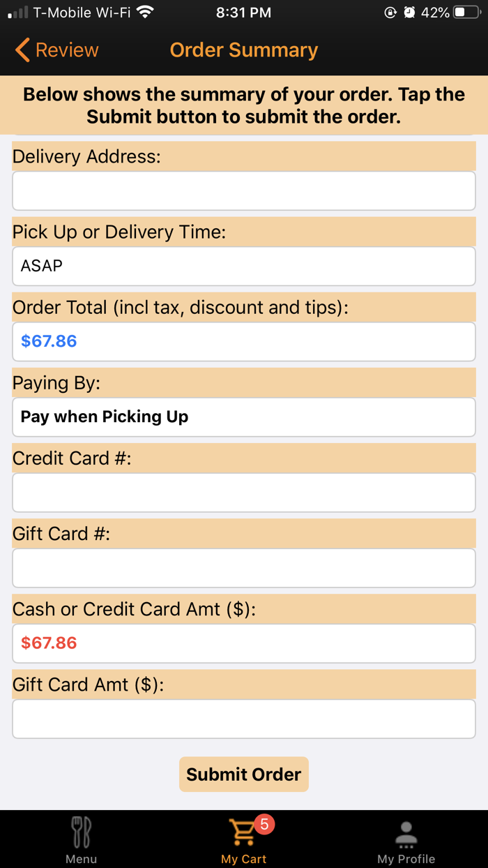Go back to the Review screen
The height and width of the screenshot is (868, 488).
pyautogui.click(x=56, y=50)
